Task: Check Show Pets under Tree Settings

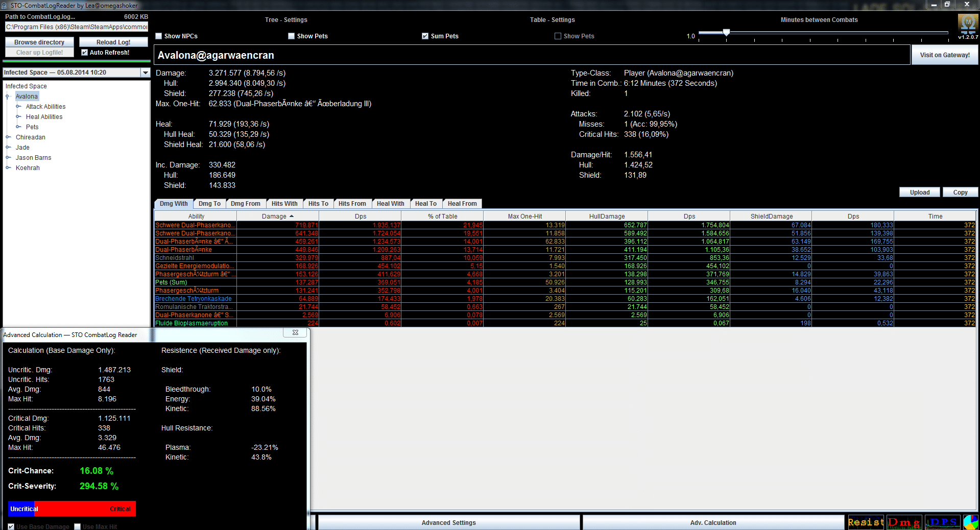Action: 291,36
